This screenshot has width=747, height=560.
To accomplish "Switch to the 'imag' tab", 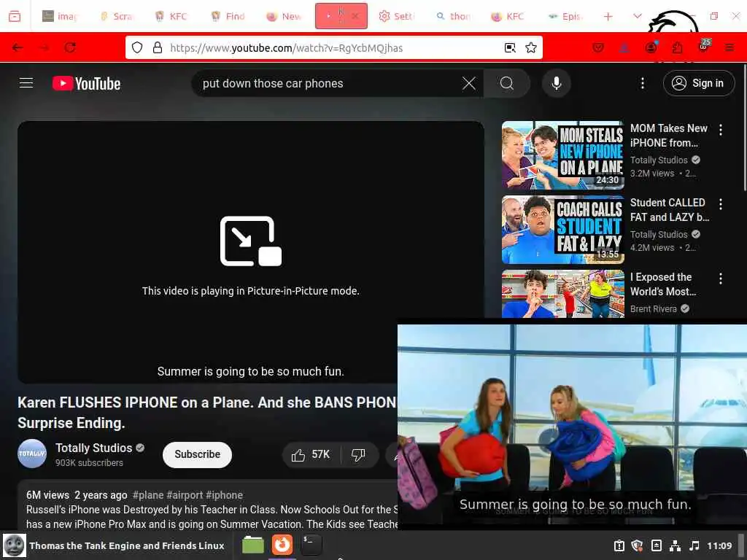I will tap(61, 16).
